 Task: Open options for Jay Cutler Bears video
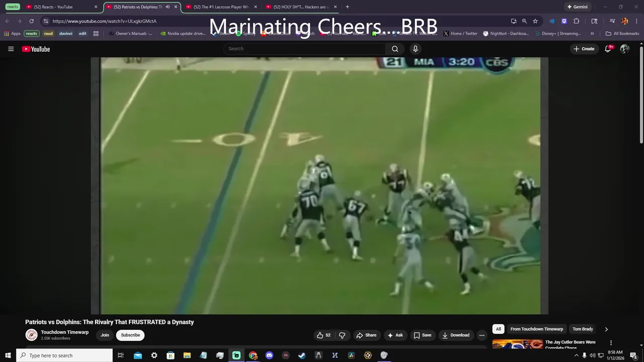point(611,343)
